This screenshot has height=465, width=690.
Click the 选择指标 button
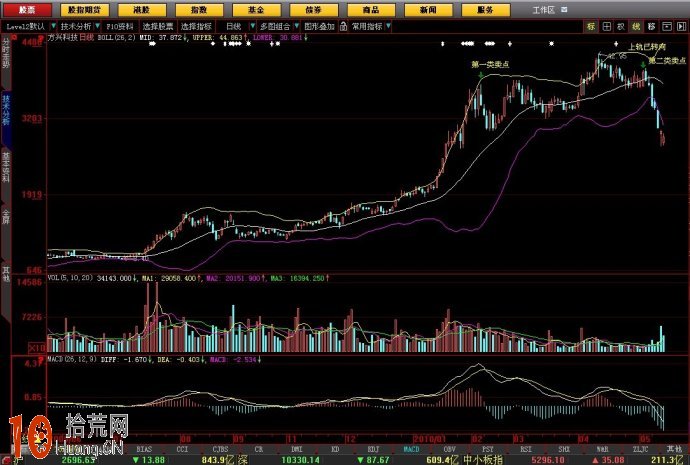(x=196, y=26)
